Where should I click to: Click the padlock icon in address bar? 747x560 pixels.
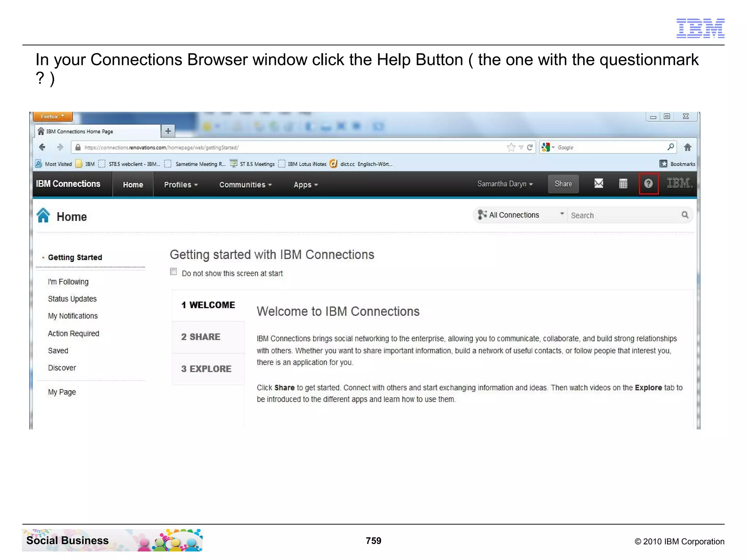pyautogui.click(x=78, y=147)
